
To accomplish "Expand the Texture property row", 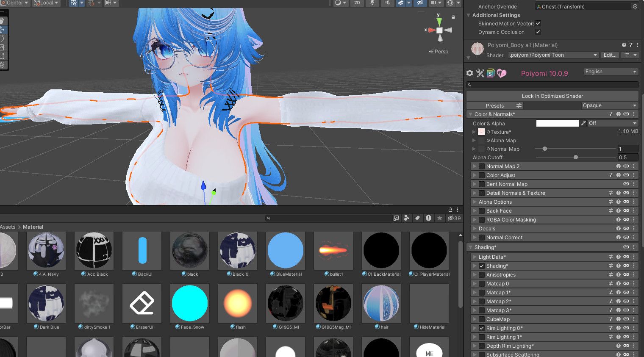I will [x=474, y=132].
